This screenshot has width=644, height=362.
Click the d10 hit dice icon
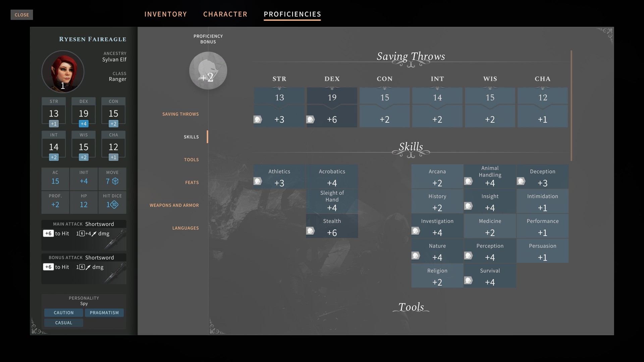pyautogui.click(x=114, y=205)
